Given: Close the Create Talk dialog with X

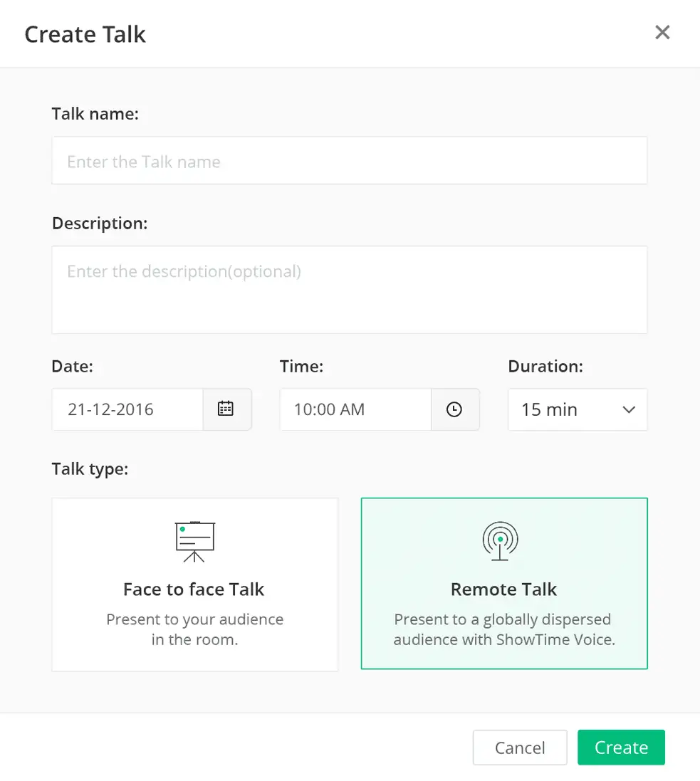Looking at the screenshot, I should (662, 32).
